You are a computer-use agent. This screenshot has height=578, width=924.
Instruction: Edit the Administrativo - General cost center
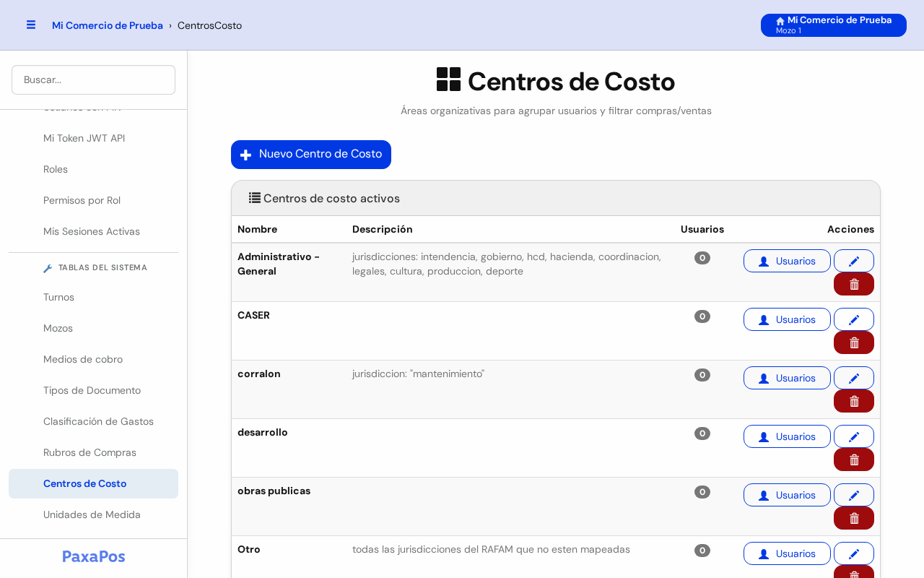(x=854, y=261)
